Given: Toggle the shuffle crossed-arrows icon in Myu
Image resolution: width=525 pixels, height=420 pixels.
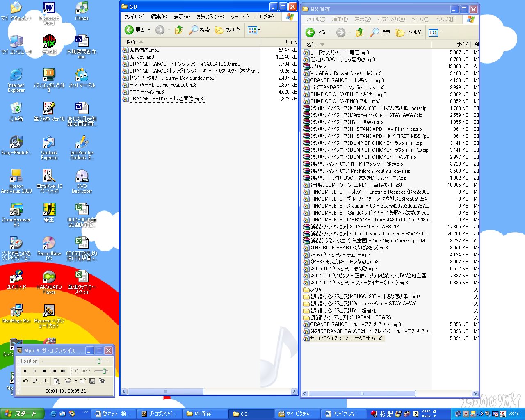Looking at the screenshot, I should pyautogui.click(x=34, y=381).
